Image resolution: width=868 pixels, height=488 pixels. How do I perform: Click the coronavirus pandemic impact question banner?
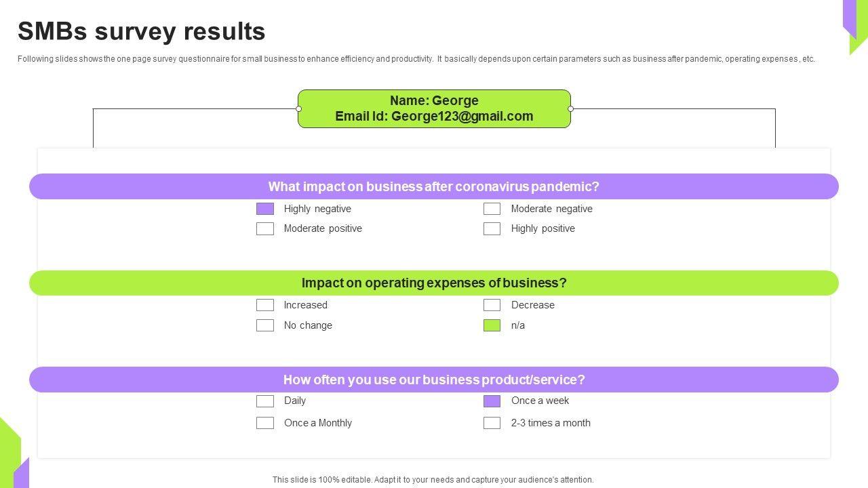[x=434, y=186]
